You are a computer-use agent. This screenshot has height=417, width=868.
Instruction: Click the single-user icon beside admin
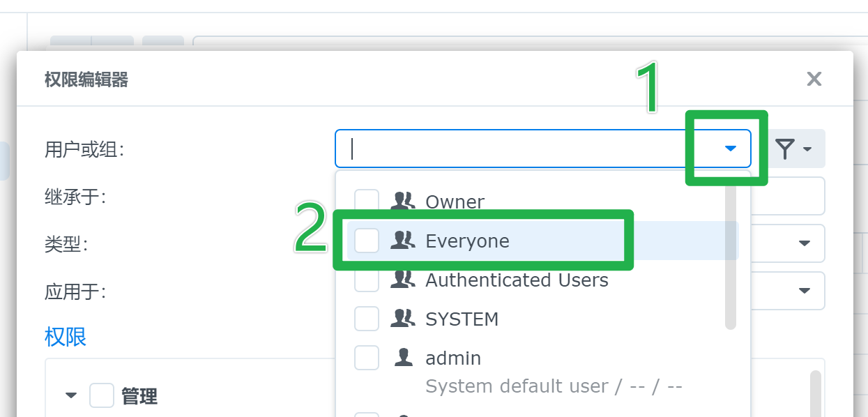pos(403,358)
